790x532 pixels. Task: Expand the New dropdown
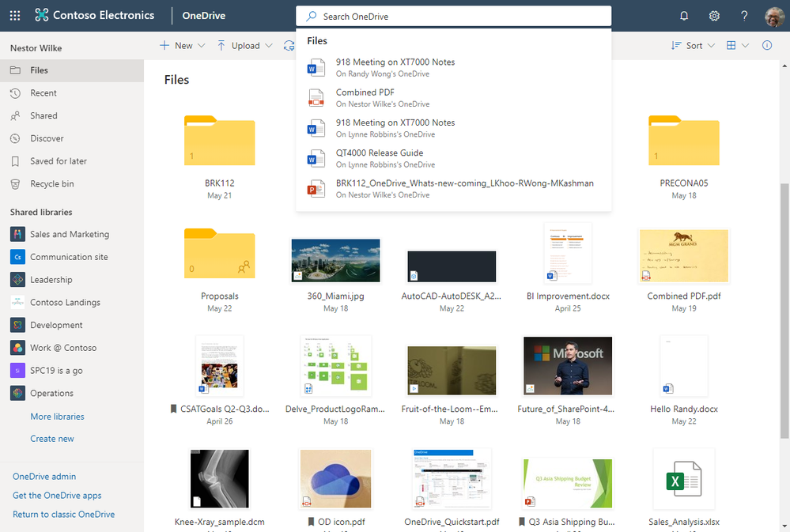(183, 46)
